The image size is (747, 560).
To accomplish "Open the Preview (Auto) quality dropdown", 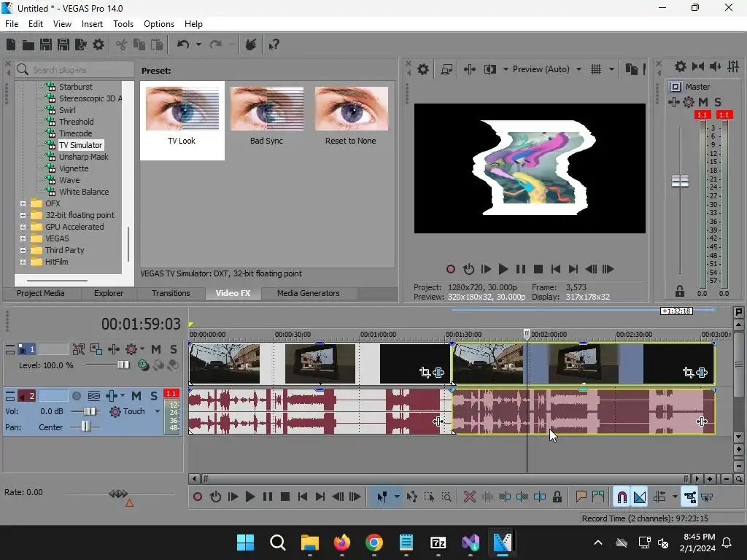I will 578,69.
